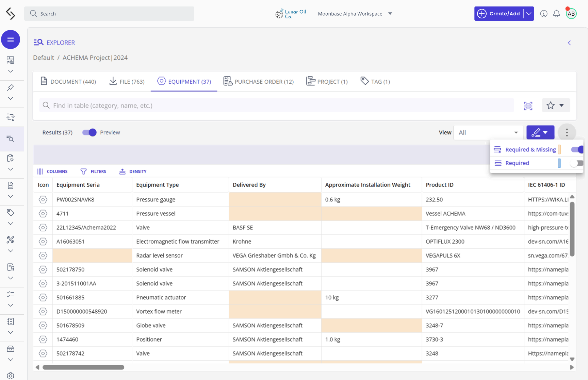Screen dimensions: 588x380
Task: Open the Create/Add dropdown arrow
Action: click(529, 14)
